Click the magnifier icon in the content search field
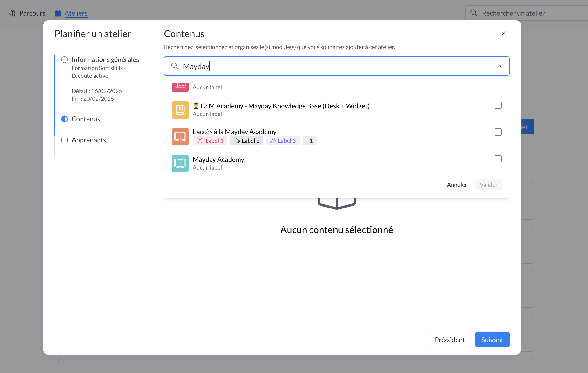588x373 pixels. pyautogui.click(x=174, y=66)
